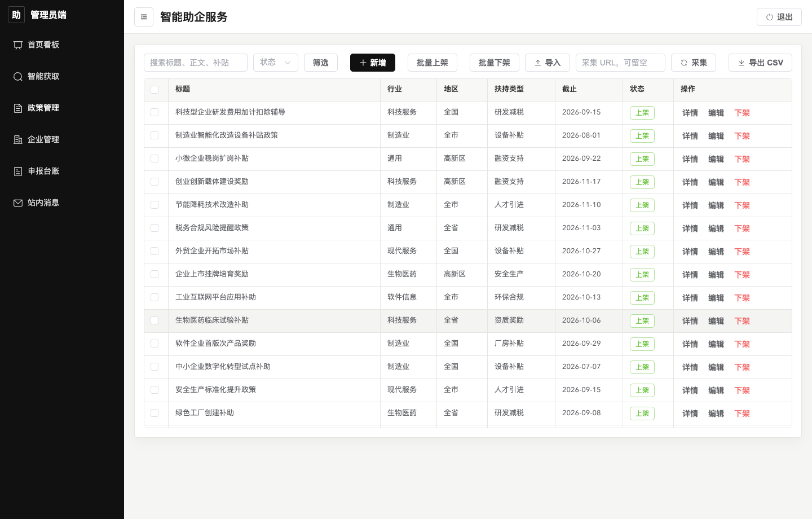Screen dimensions: 812x519
Task: Click 下架 for 软件企业首版次产品奖励
Action: 742,344
